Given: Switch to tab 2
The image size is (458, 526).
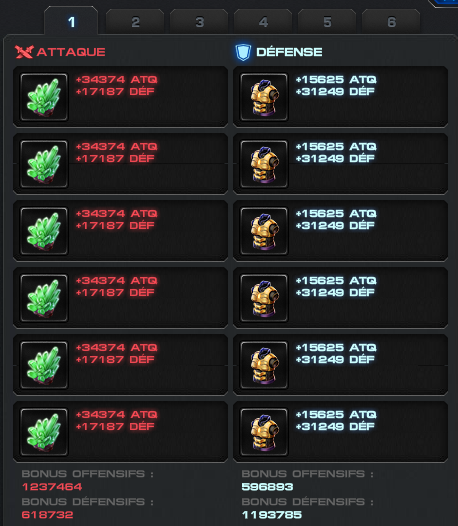Looking at the screenshot, I should coord(135,22).
